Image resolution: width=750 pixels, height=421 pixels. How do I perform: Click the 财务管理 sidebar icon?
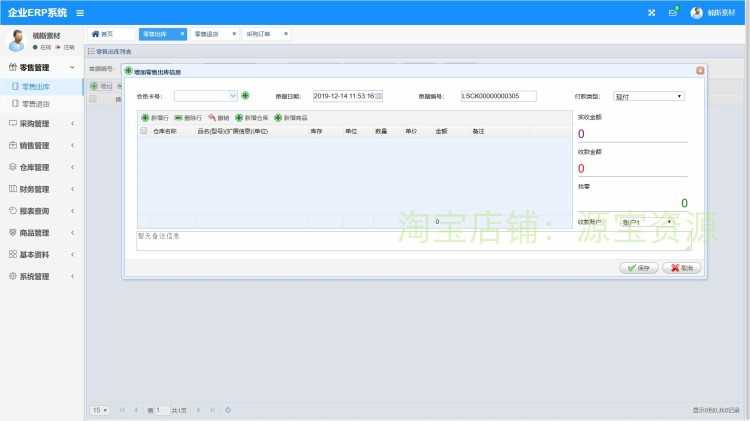pos(13,188)
